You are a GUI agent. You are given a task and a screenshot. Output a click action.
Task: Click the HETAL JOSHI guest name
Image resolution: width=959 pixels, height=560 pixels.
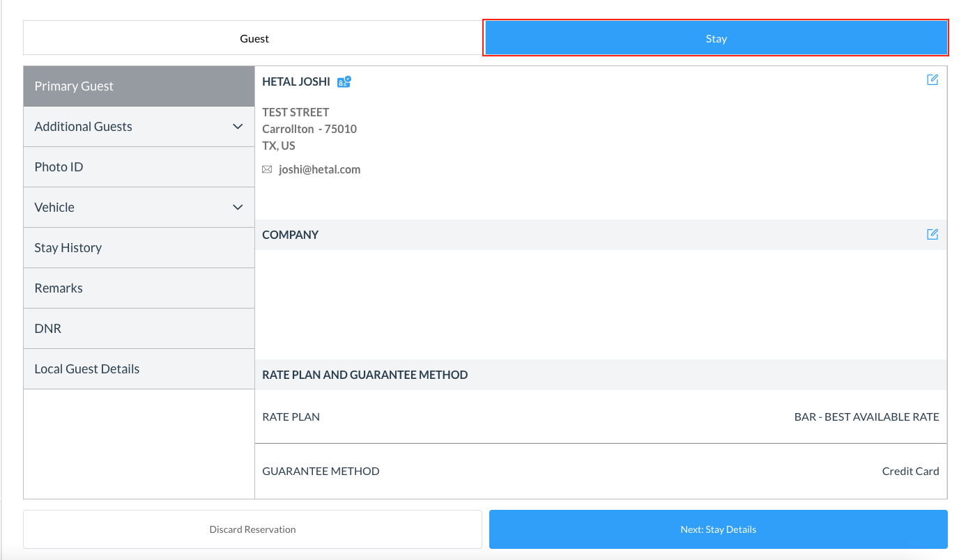pyautogui.click(x=296, y=81)
